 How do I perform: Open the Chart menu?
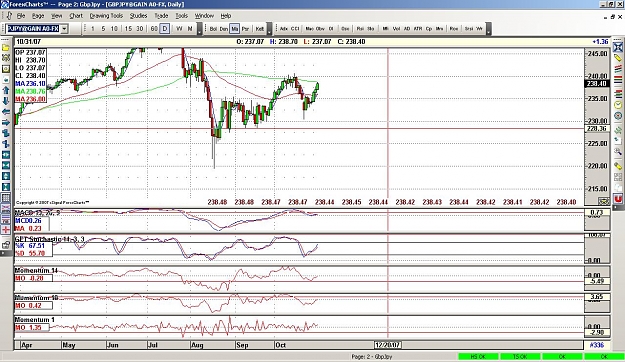tap(76, 16)
